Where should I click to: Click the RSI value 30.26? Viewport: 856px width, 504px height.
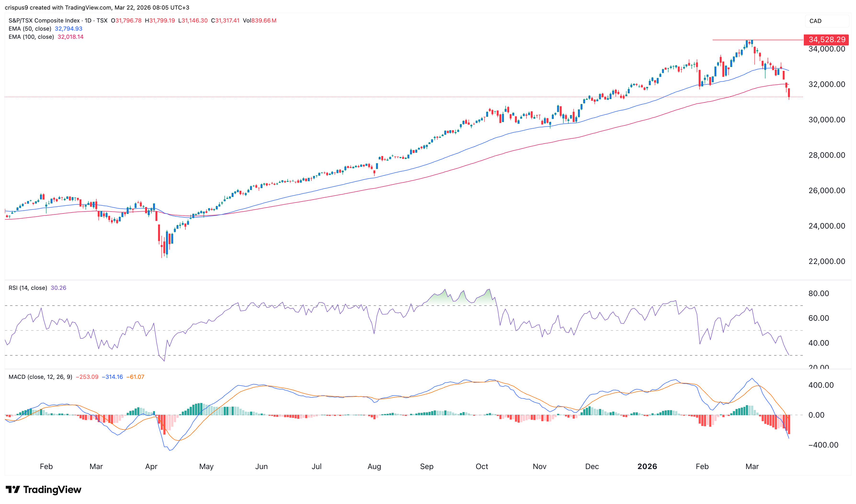(x=58, y=288)
